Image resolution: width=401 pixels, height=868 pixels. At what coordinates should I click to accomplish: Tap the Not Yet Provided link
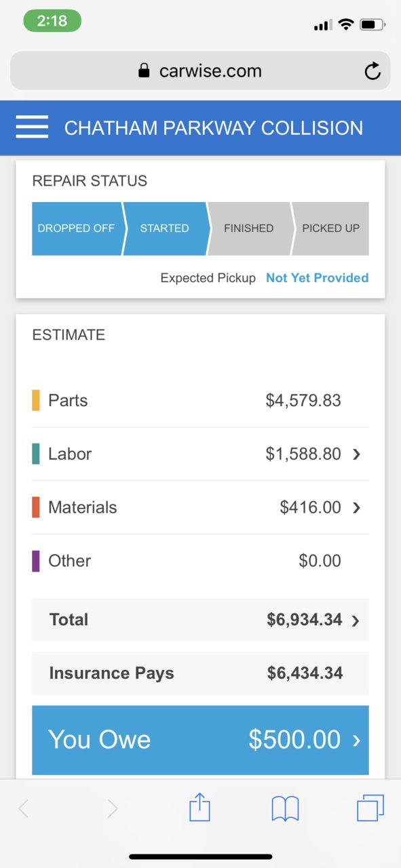tap(317, 278)
